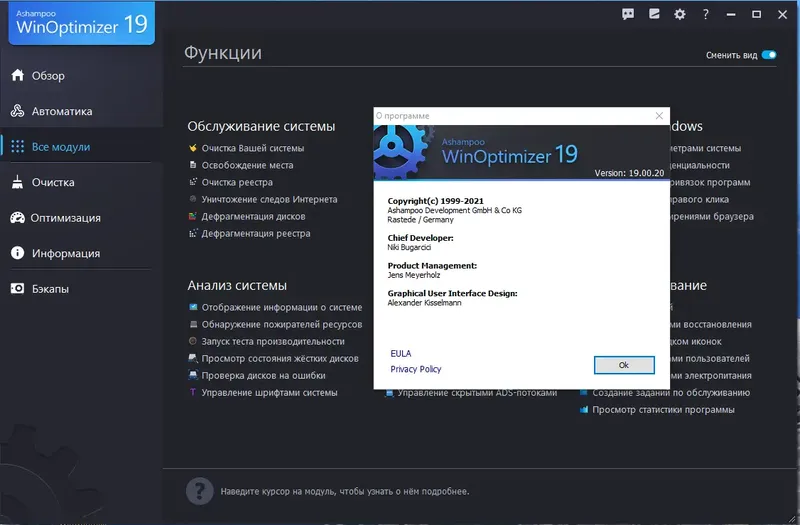This screenshot has height=525, width=800.
Task: Launch Очистка реестра module
Action: tap(237, 182)
